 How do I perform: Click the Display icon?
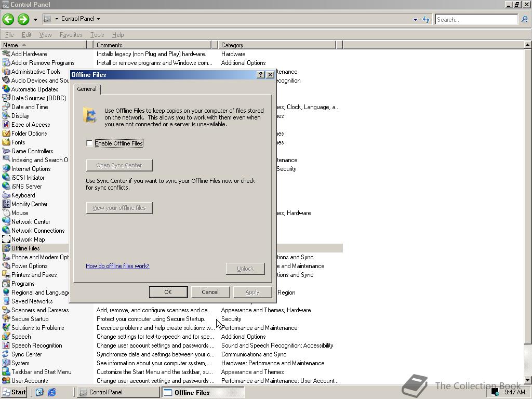point(6,115)
